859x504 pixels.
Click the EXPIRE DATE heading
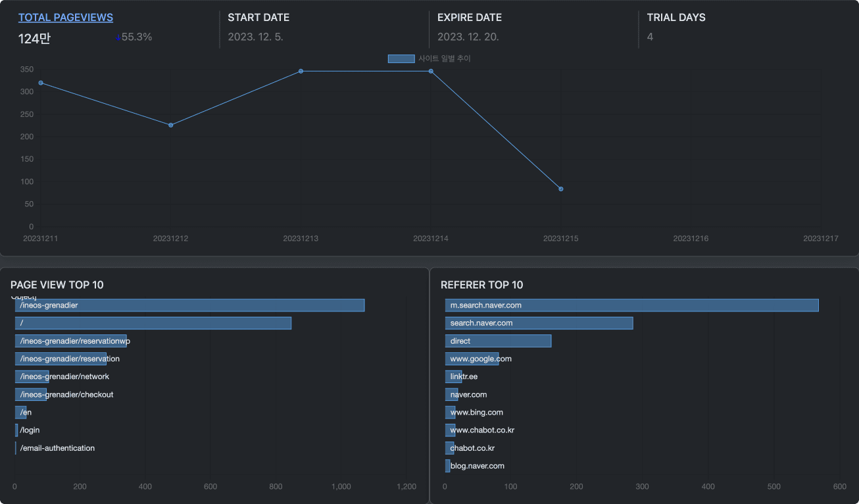click(470, 18)
